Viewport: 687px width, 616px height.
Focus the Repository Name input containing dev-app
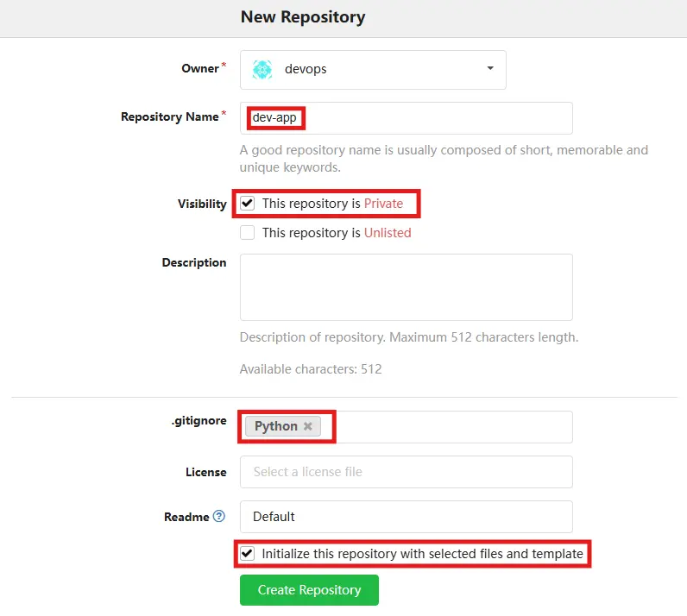point(406,118)
